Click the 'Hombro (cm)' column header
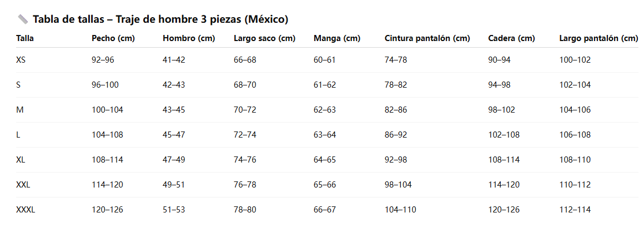This screenshot has width=644, height=243. [x=188, y=38]
